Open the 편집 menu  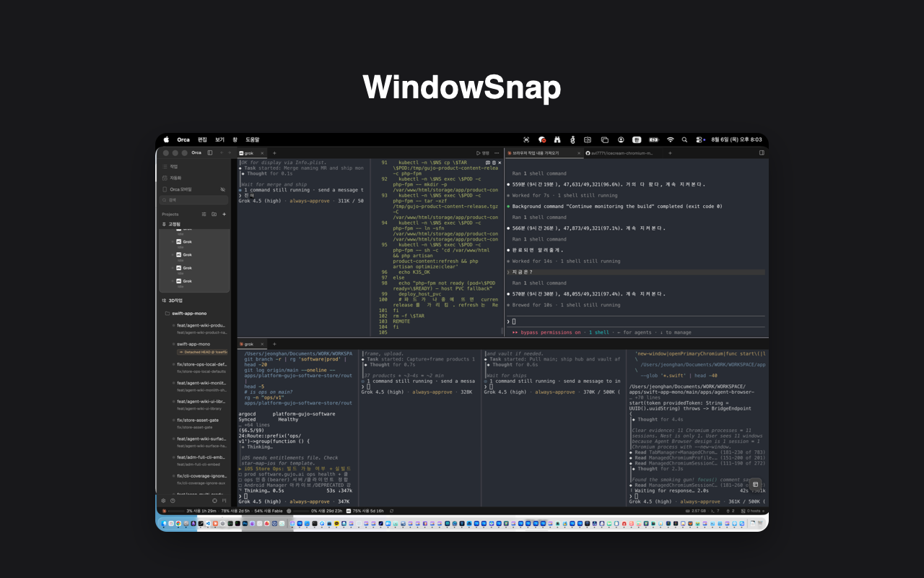click(x=202, y=139)
